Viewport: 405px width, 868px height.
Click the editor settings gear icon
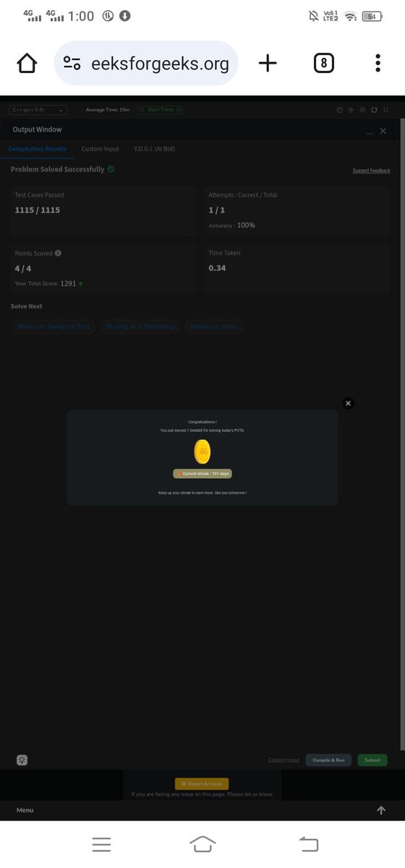(362, 110)
